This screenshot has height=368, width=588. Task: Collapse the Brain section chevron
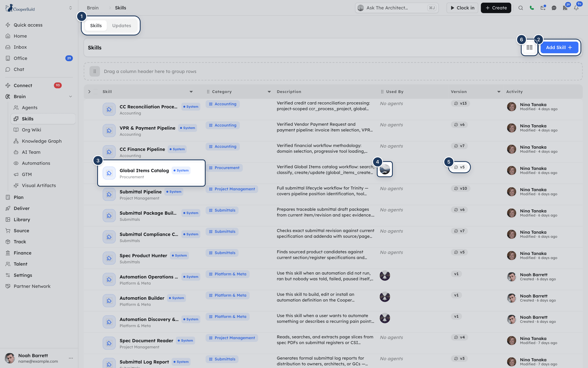70,96
